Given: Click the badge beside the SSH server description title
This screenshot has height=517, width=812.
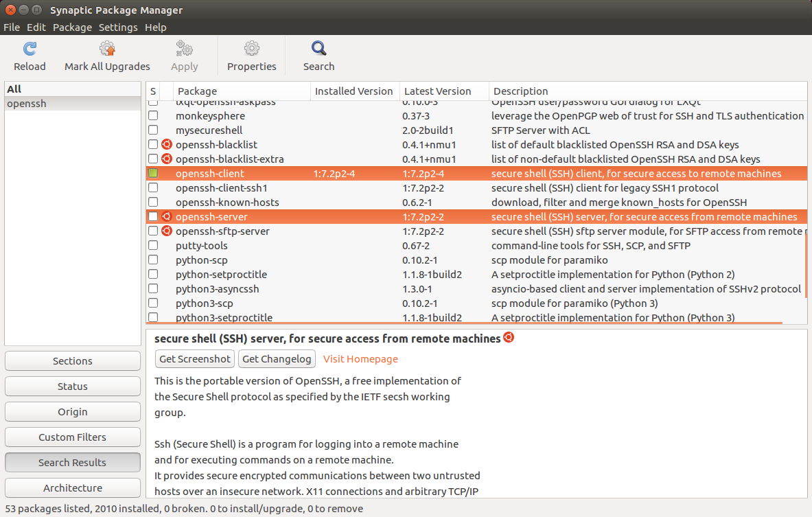Looking at the screenshot, I should pos(508,337).
